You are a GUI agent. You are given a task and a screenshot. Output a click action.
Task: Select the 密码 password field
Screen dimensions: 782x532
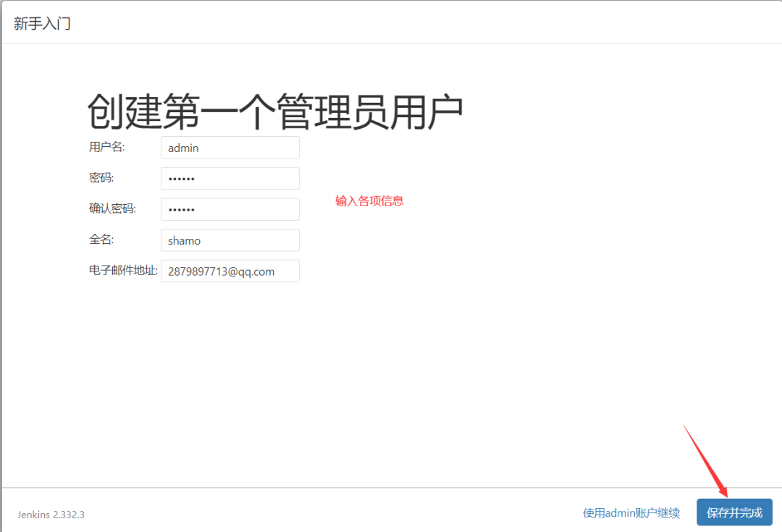pos(230,178)
